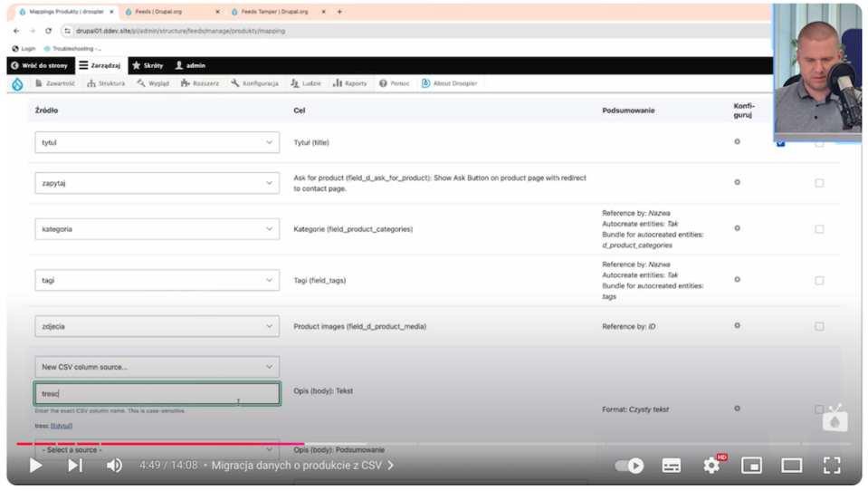Toggle subtitles on the video player
868x491 pixels.
click(x=672, y=466)
